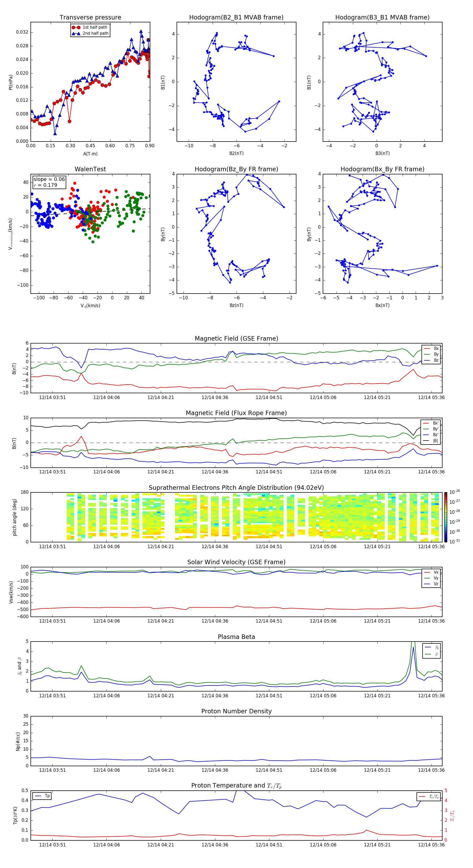Image resolution: width=473 pixels, height=868 pixels.
Task: Select 'Vz' in the velocity legend
Action: [431, 584]
